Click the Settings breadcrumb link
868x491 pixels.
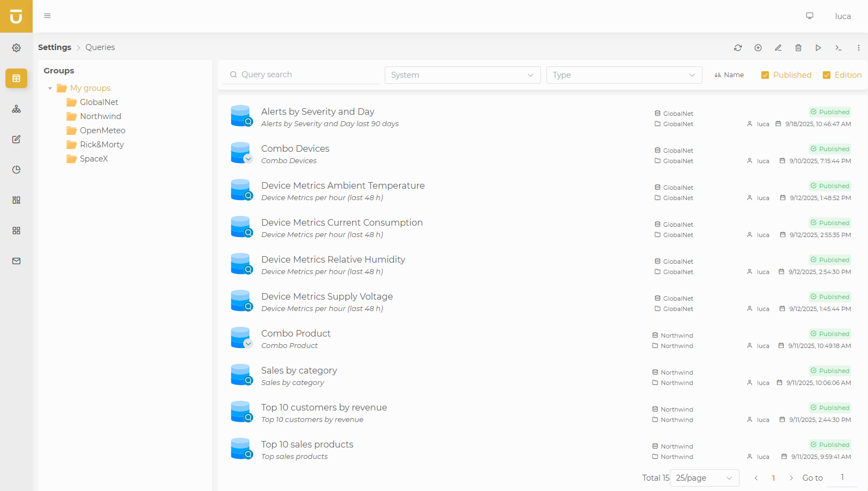click(x=54, y=47)
